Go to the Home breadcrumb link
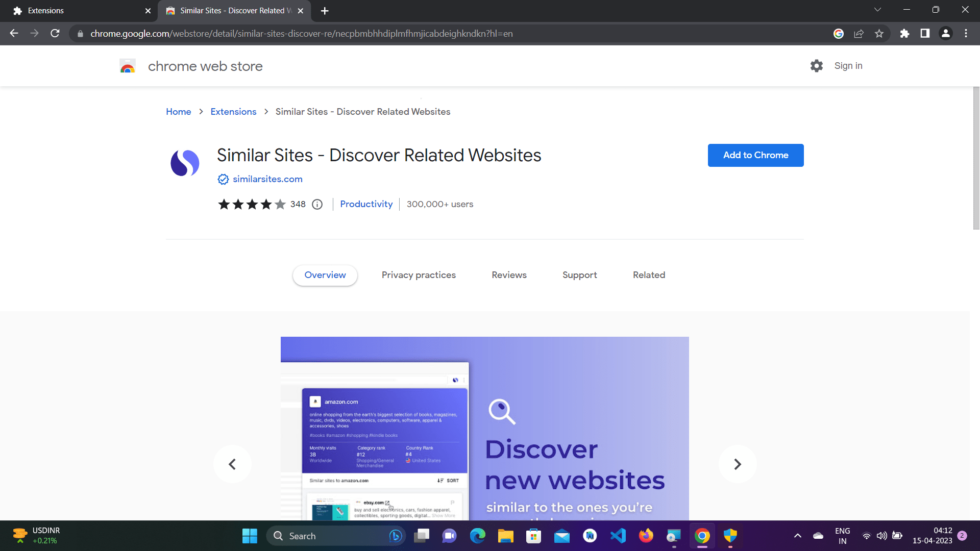 [179, 112]
